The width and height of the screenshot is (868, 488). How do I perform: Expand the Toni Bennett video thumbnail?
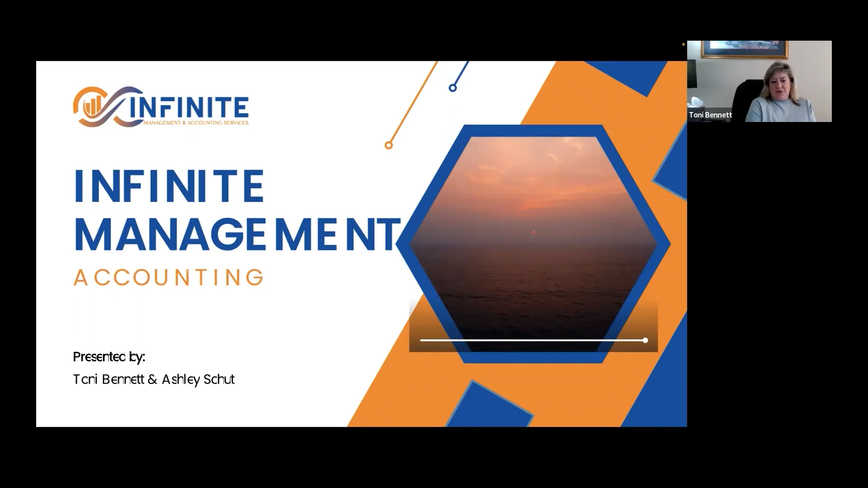click(x=759, y=81)
